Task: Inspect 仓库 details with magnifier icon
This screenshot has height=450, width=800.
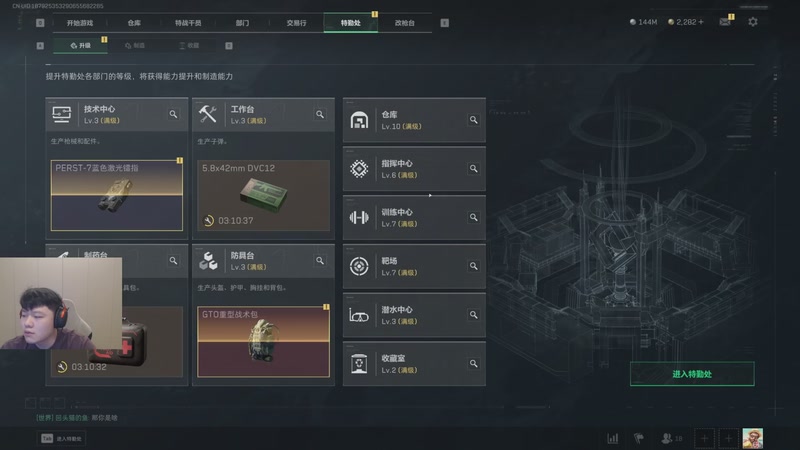Action: 473,120
